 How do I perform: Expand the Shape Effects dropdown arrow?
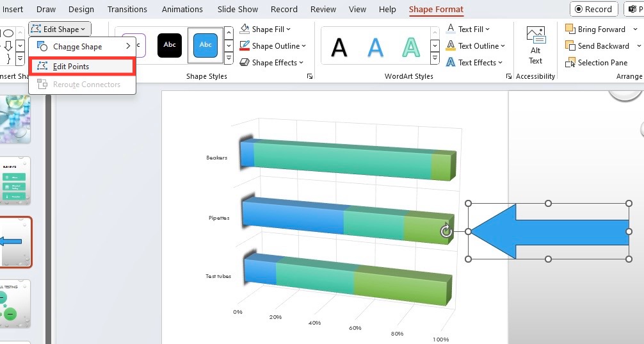pyautogui.click(x=301, y=63)
